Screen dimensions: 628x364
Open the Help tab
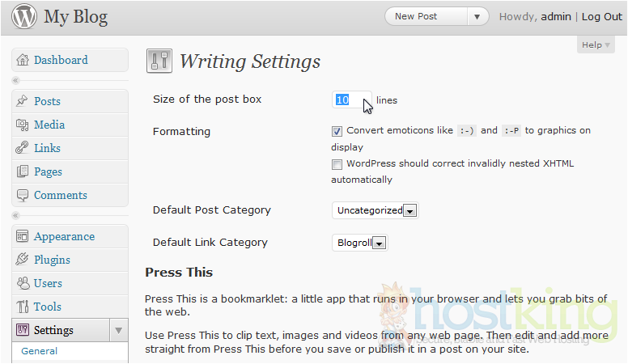596,45
